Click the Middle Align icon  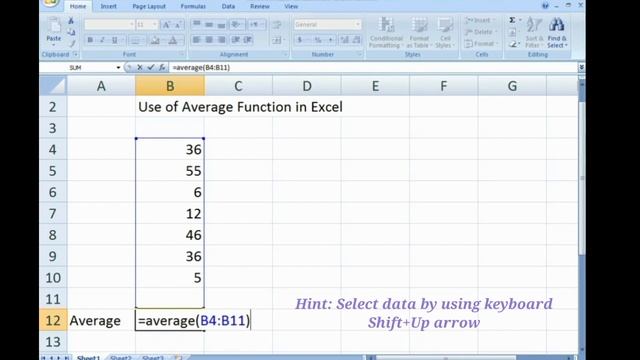(x=209, y=25)
